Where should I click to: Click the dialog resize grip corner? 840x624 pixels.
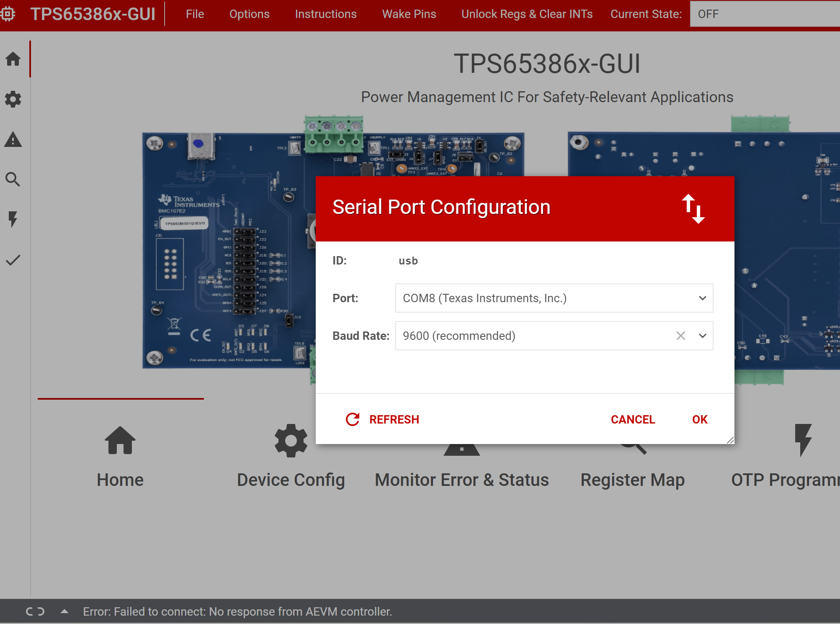[730, 440]
